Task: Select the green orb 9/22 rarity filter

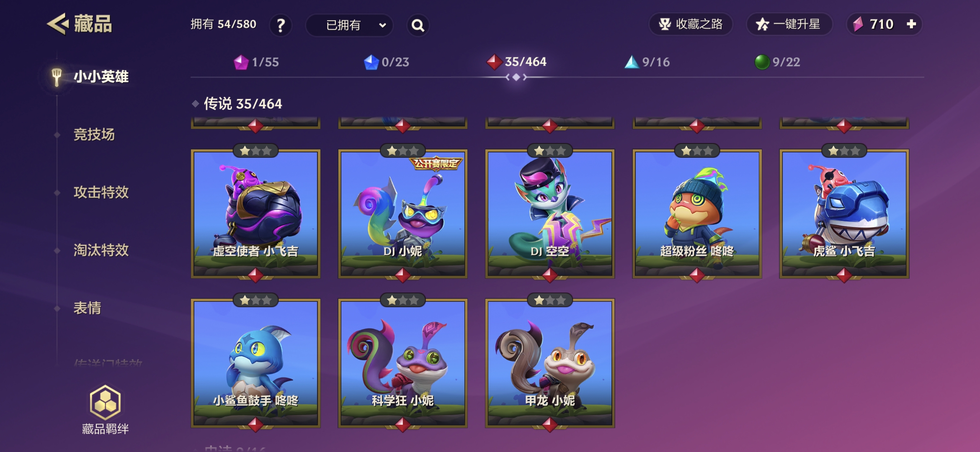Action: coord(777,62)
